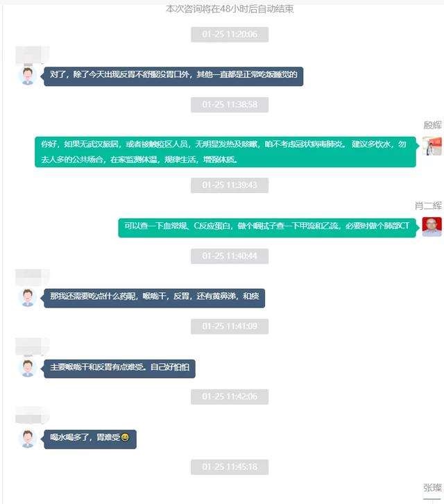Click the green message about 武汉旅居 advice

[225, 152]
